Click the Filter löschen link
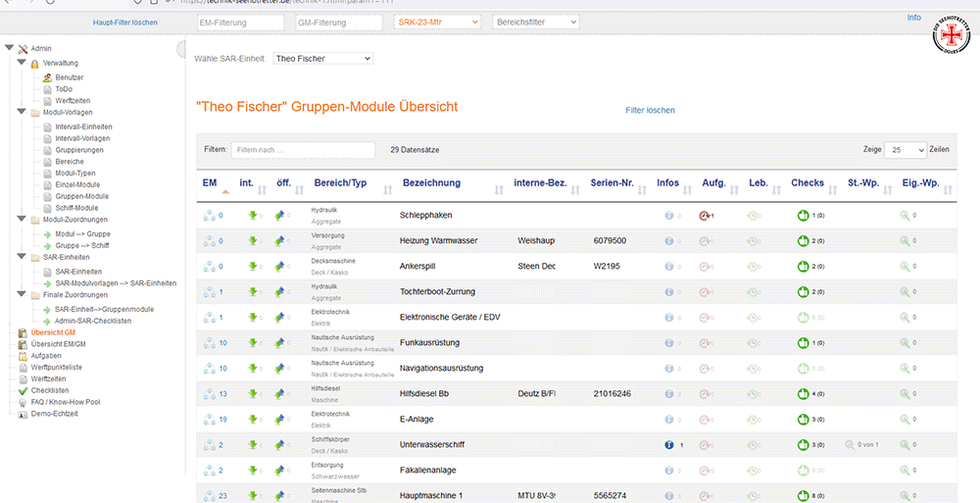This screenshot has height=503, width=980. tap(650, 110)
